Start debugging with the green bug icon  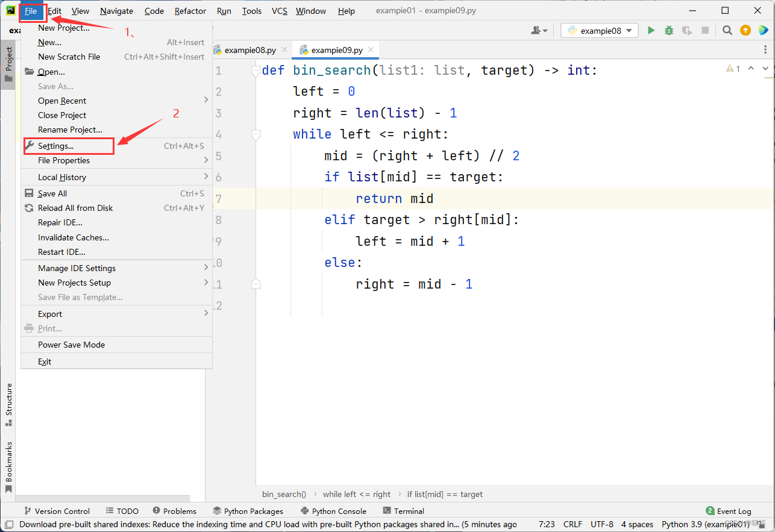[x=669, y=30]
